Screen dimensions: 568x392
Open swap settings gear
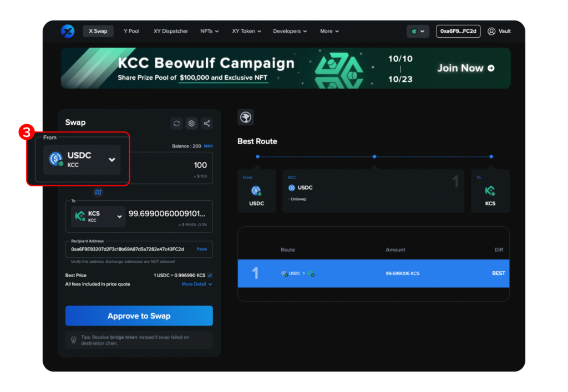[191, 124]
